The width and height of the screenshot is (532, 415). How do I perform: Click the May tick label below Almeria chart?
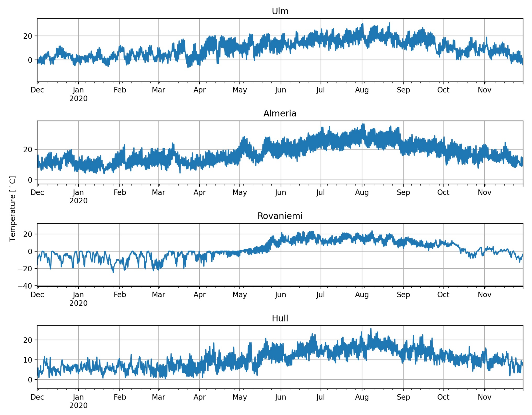pos(239,192)
